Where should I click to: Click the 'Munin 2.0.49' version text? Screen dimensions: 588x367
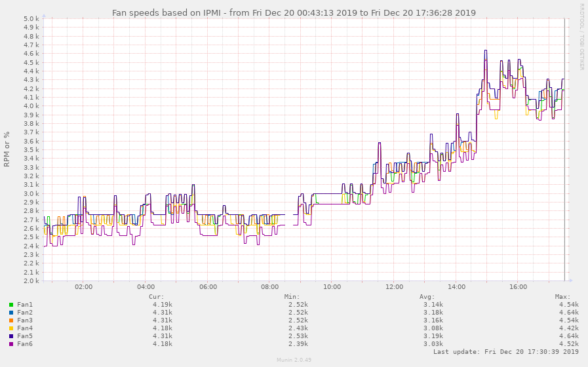tap(294, 360)
